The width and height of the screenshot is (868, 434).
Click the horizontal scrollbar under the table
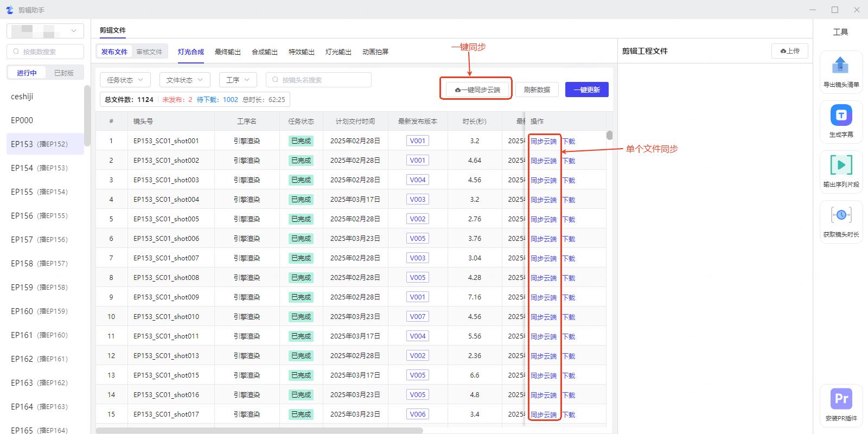pyautogui.click(x=259, y=430)
